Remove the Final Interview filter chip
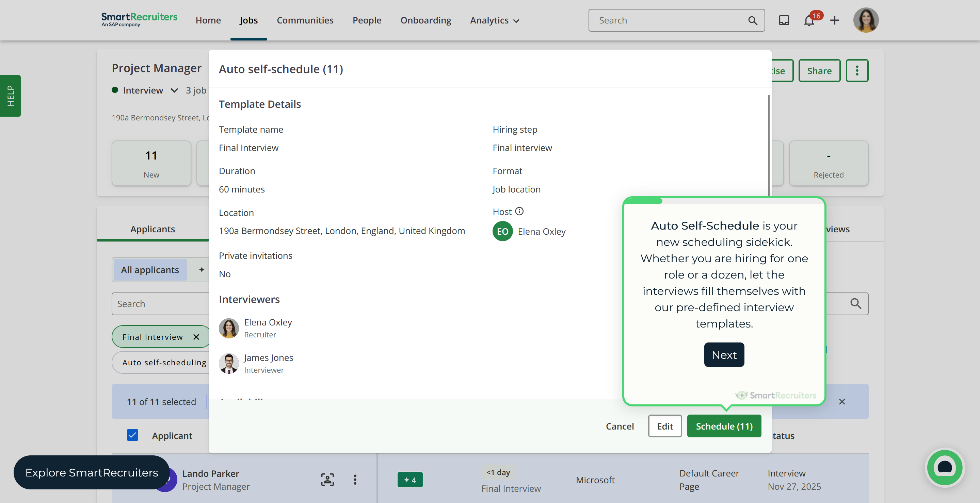The width and height of the screenshot is (980, 503). (196, 337)
